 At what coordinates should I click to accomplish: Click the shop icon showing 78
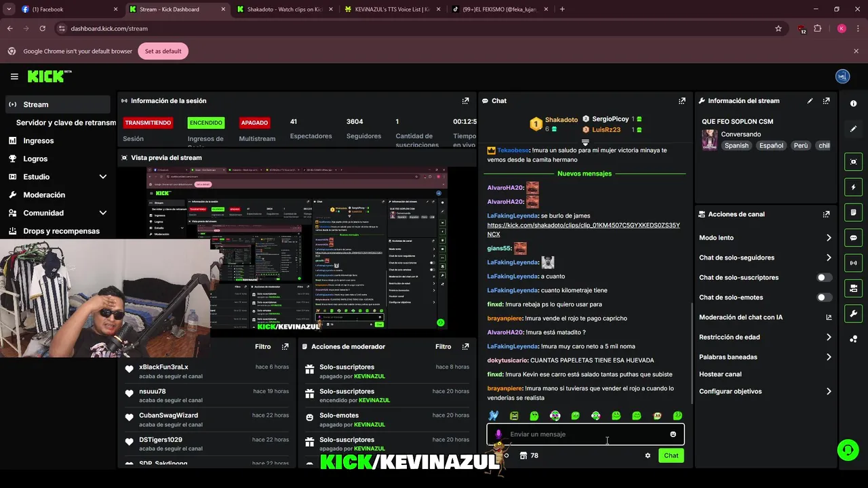click(529, 455)
